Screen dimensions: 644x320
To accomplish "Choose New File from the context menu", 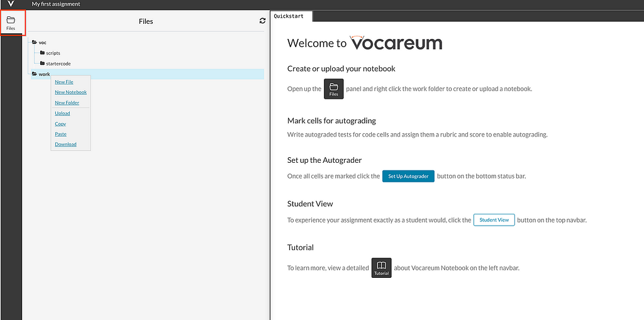I will (x=64, y=82).
